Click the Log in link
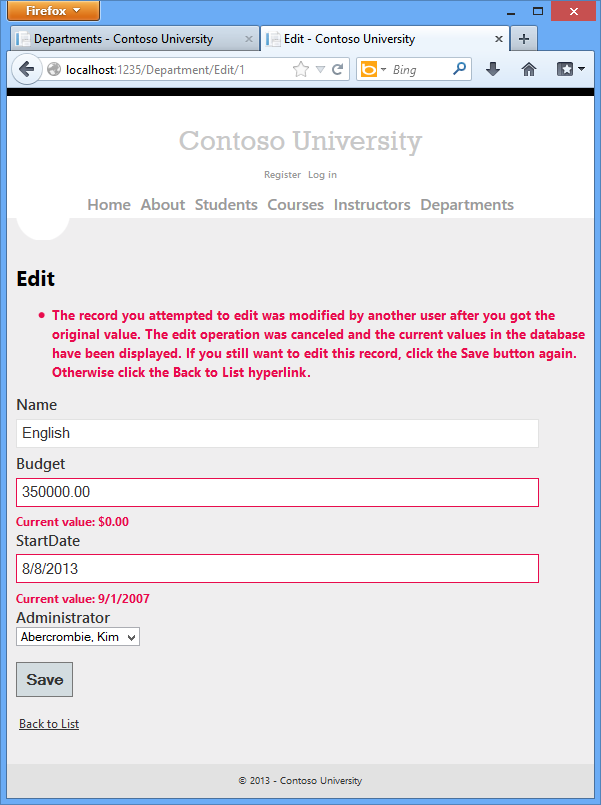The image size is (601, 805). point(322,174)
